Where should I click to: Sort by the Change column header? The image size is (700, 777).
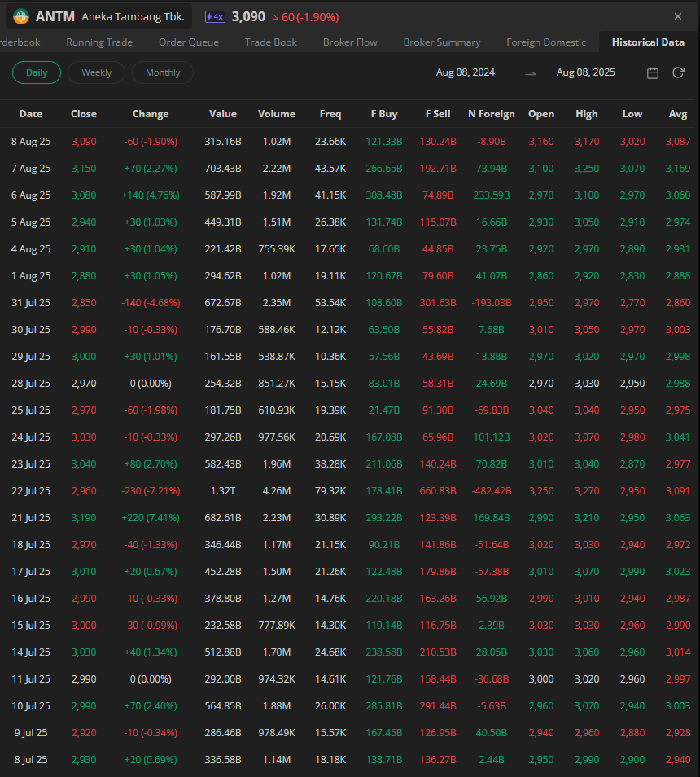[151, 114]
